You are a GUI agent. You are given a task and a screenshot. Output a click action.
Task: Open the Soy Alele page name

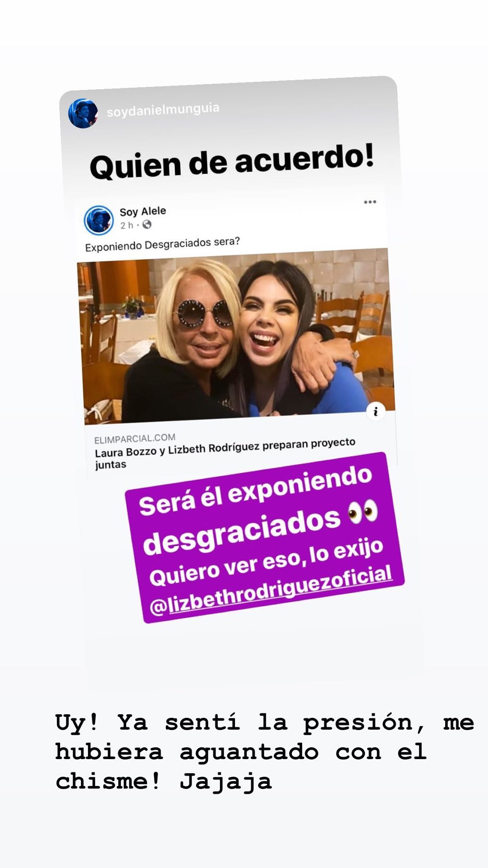coord(143,211)
